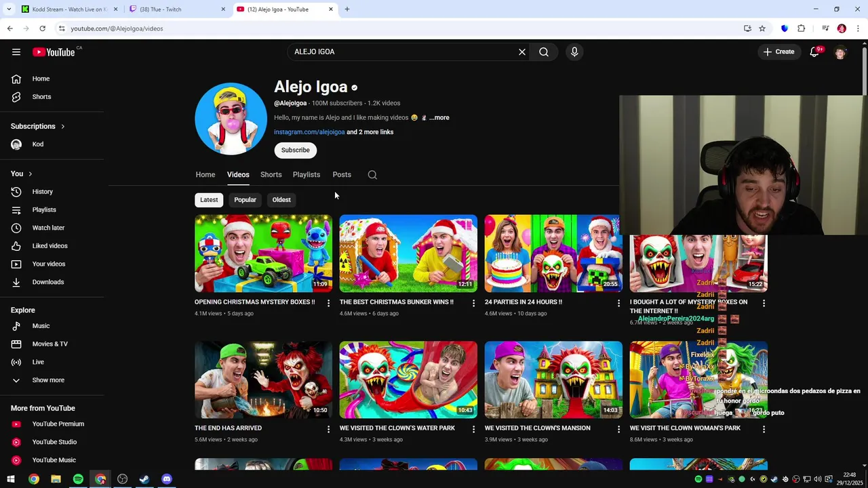Open more options for THE END HAS ARRIVED
This screenshot has height=488, width=868.
(328, 429)
